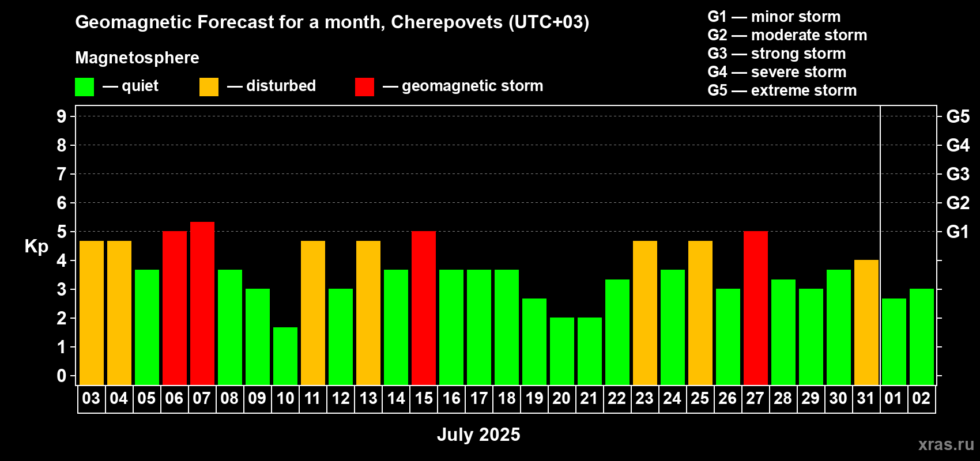Select the orange bar for July 11
The width and height of the screenshot is (980, 461).
pyautogui.click(x=313, y=313)
